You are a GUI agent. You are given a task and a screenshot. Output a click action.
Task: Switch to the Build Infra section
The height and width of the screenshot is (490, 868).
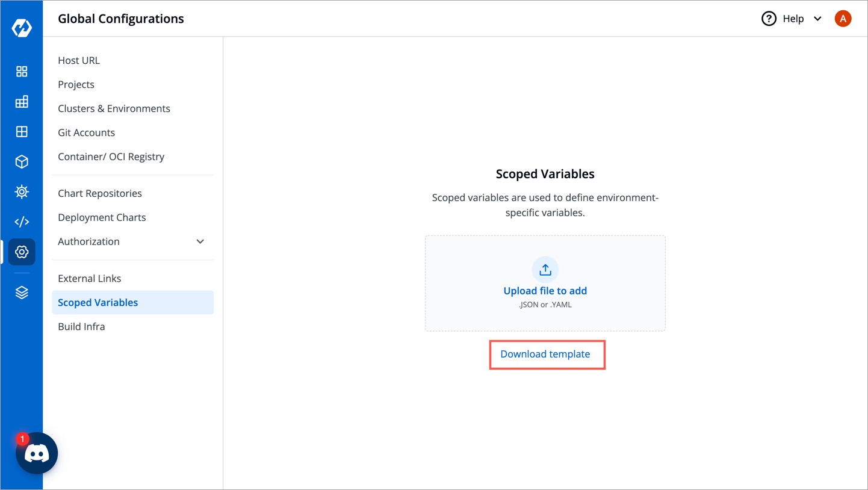[81, 326]
